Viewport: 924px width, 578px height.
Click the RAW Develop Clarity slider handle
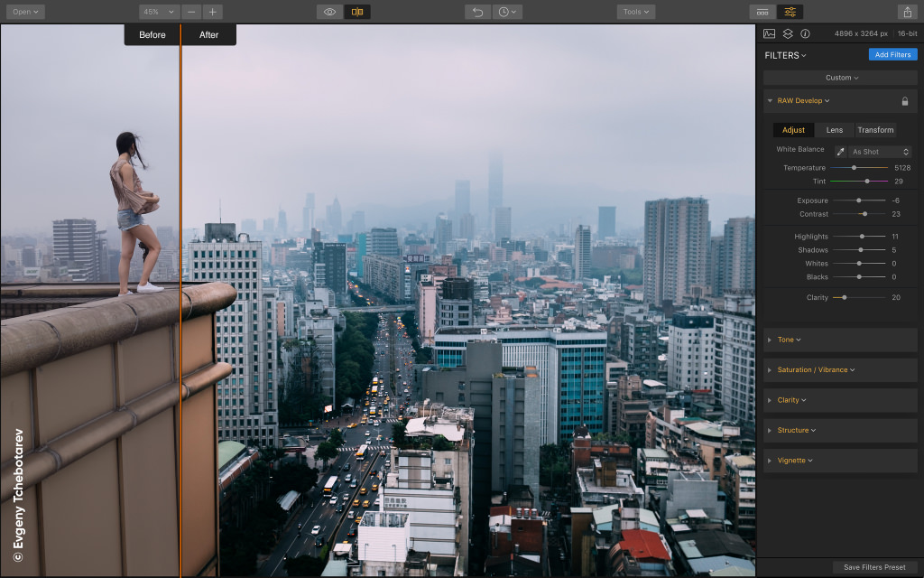[845, 298]
